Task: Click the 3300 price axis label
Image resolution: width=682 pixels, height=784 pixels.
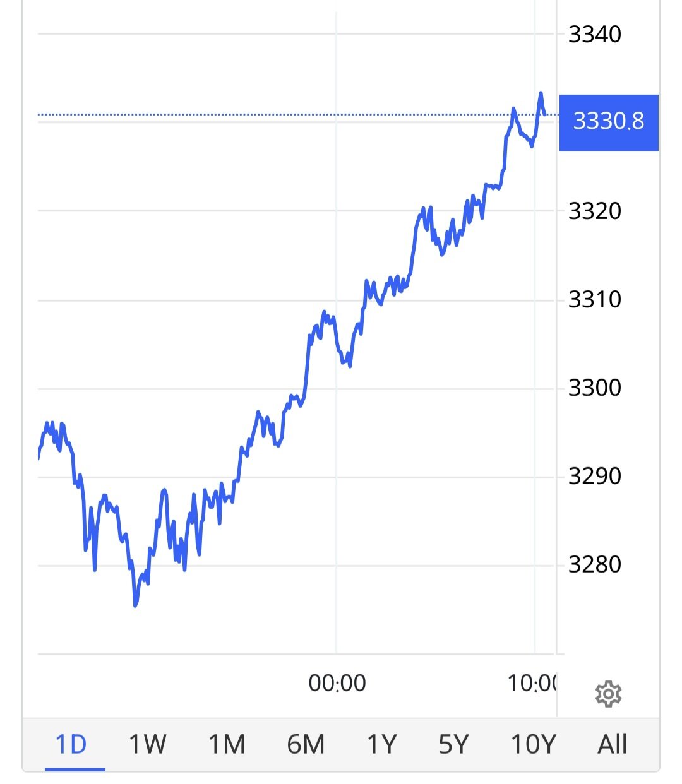Action: [x=595, y=388]
